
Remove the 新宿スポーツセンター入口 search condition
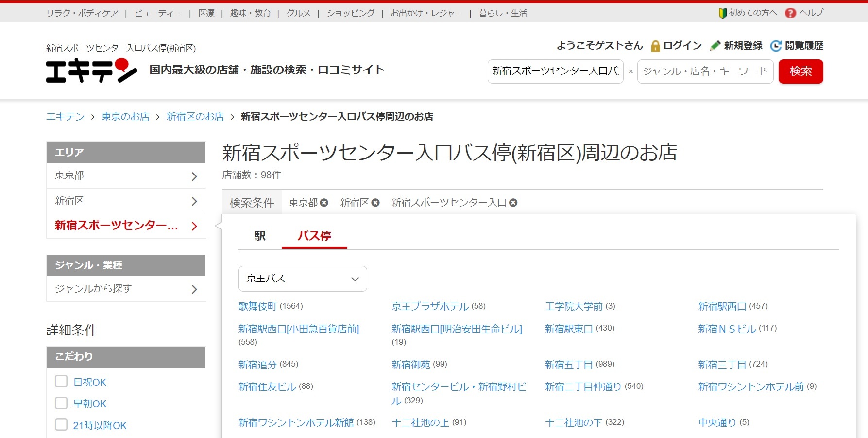coord(513,203)
